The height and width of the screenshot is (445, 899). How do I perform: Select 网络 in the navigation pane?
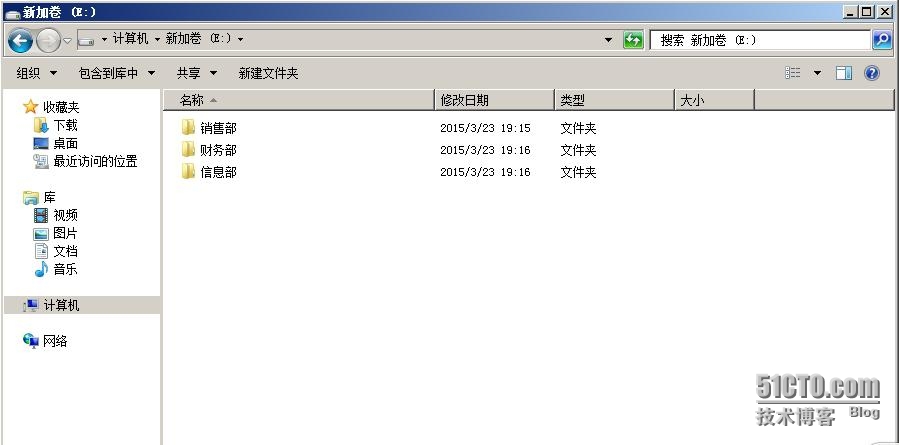point(55,341)
